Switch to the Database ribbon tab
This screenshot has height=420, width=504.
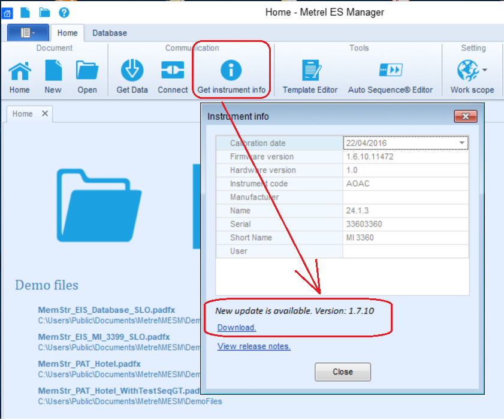[109, 33]
